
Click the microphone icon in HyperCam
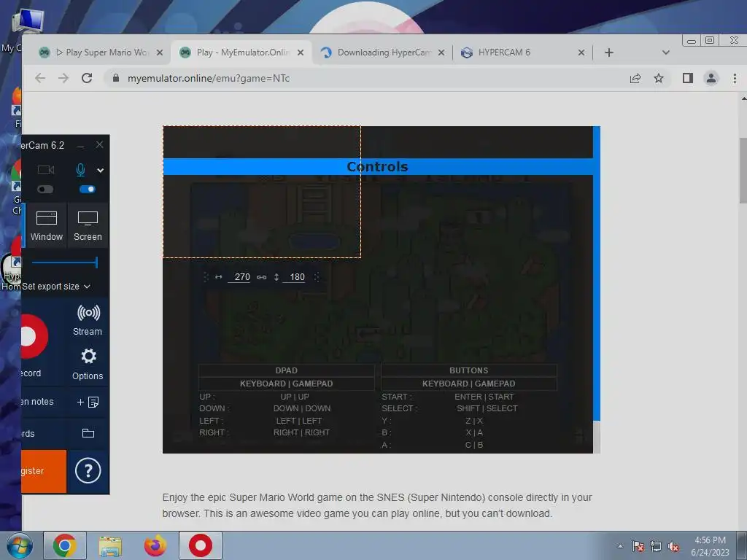pyautogui.click(x=80, y=169)
